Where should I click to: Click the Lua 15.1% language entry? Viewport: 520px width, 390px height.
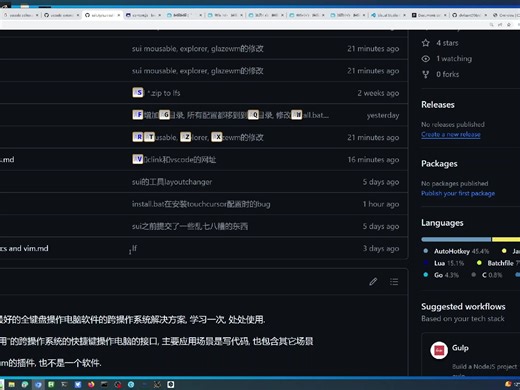pyautogui.click(x=443, y=263)
